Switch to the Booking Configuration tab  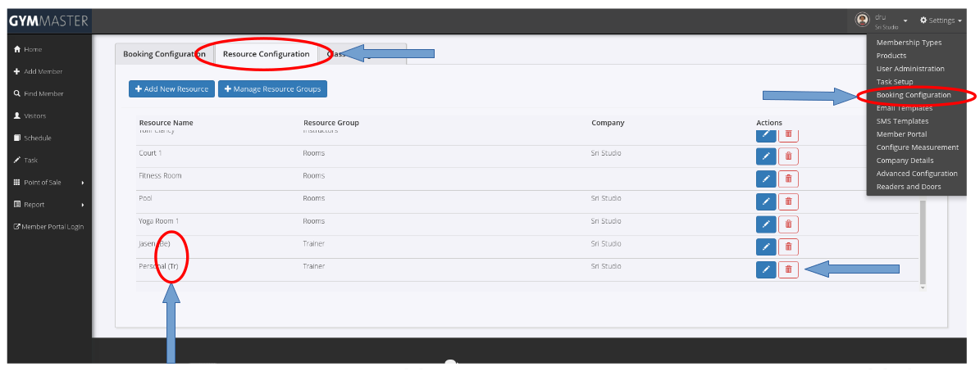(x=164, y=54)
